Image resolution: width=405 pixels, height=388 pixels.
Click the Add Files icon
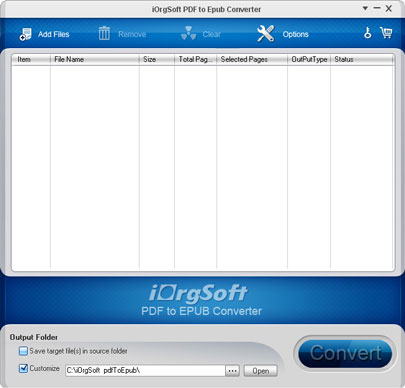tap(25, 34)
